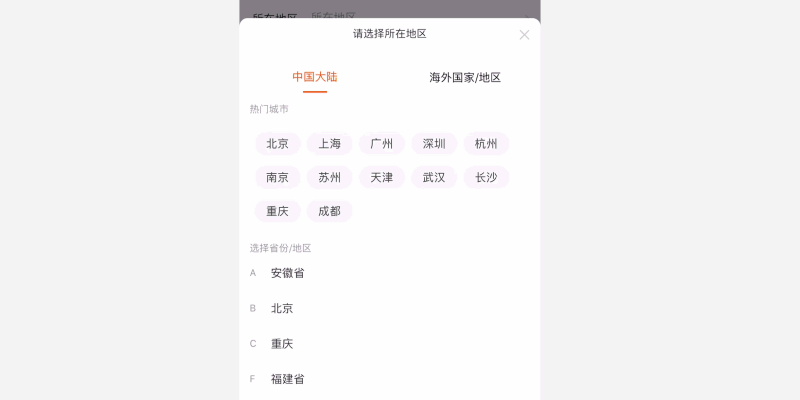The width and height of the screenshot is (800, 400).
Task: Switch to 海外国家/地区 tab
Action: click(465, 77)
